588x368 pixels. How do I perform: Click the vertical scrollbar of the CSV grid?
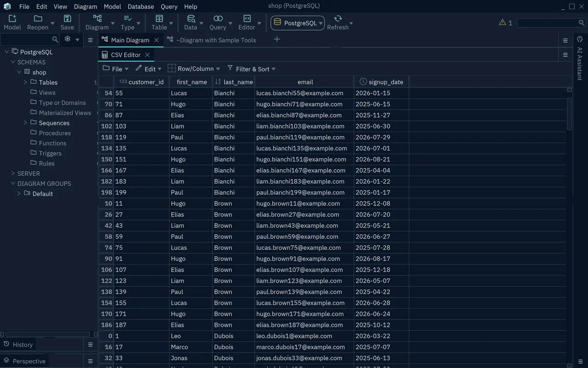[570, 113]
